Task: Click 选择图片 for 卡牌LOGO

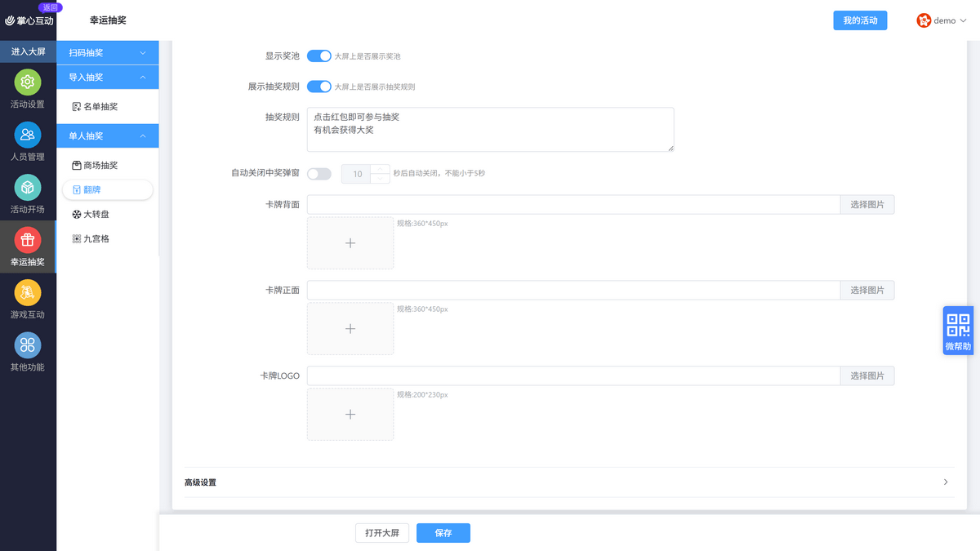Action: click(867, 375)
